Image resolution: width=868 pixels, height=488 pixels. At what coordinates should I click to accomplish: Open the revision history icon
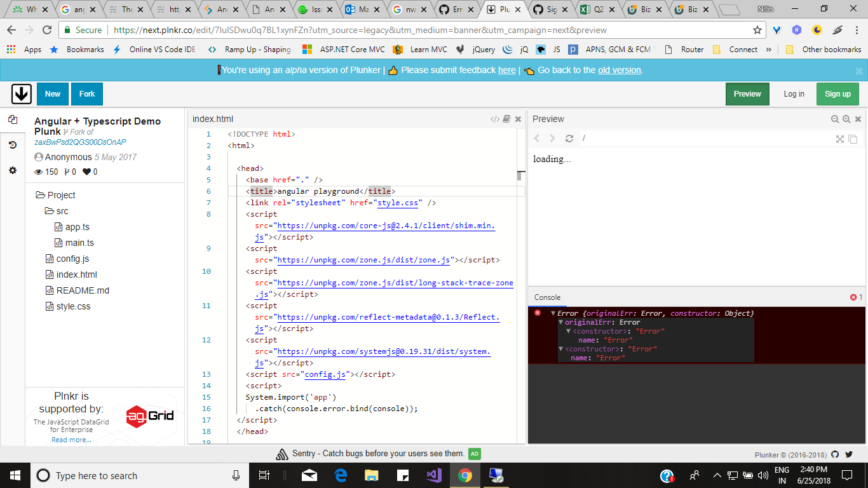click(x=13, y=144)
